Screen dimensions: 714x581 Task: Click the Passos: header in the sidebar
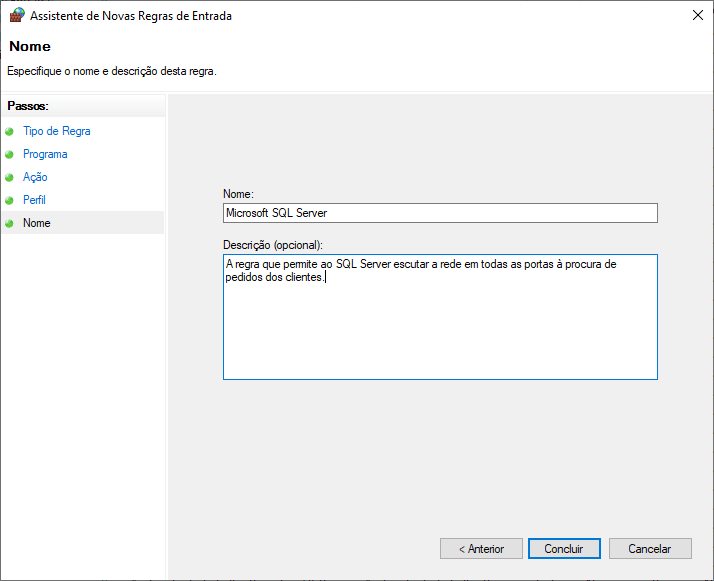[x=28, y=106]
